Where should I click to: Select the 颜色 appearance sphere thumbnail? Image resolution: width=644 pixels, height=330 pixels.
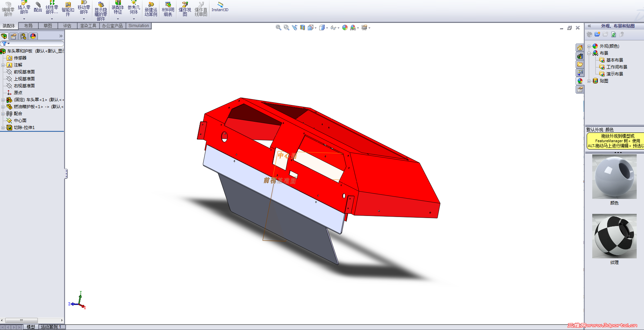coord(614,177)
